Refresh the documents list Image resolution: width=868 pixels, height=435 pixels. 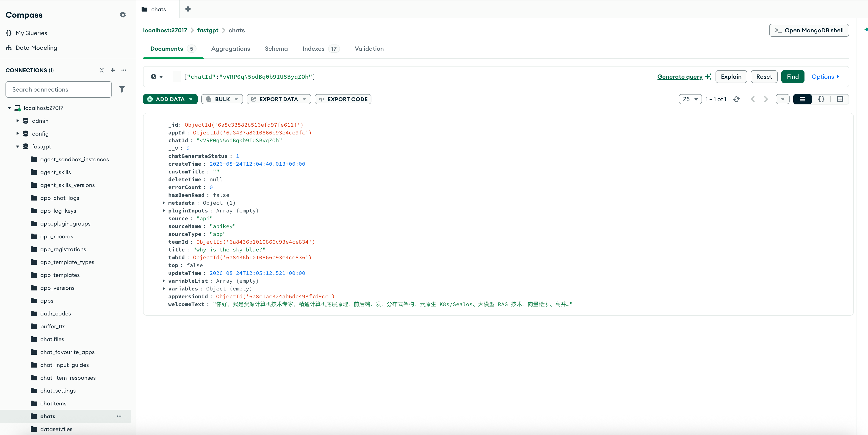click(737, 99)
